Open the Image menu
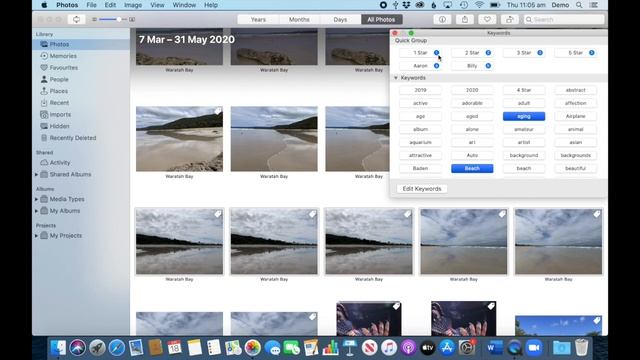Viewport: 640px width, 360px height. (x=133, y=5)
